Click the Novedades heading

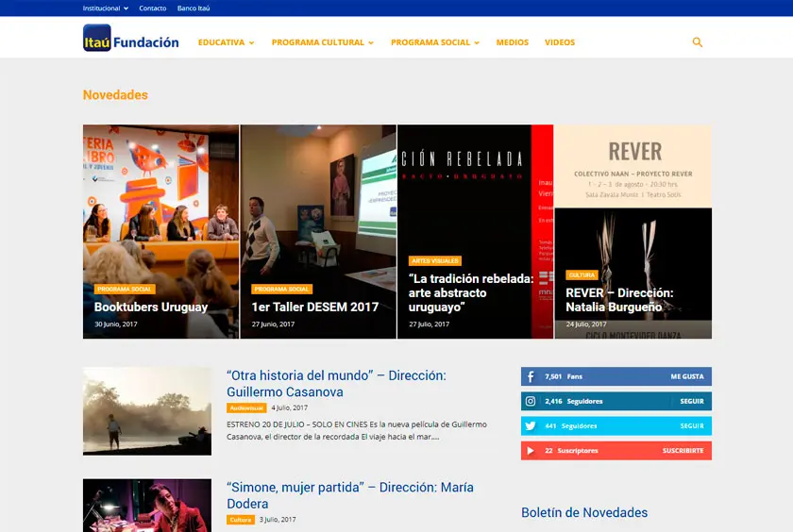tap(115, 95)
